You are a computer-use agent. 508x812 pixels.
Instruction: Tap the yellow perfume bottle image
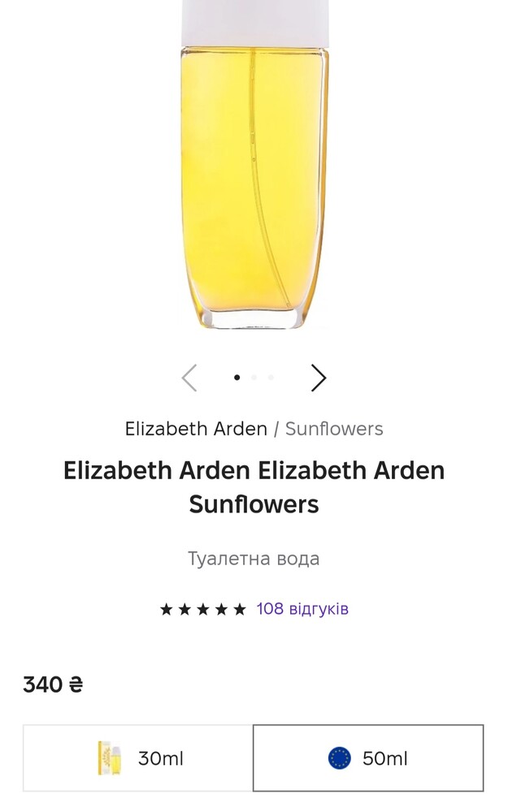pos(254,187)
